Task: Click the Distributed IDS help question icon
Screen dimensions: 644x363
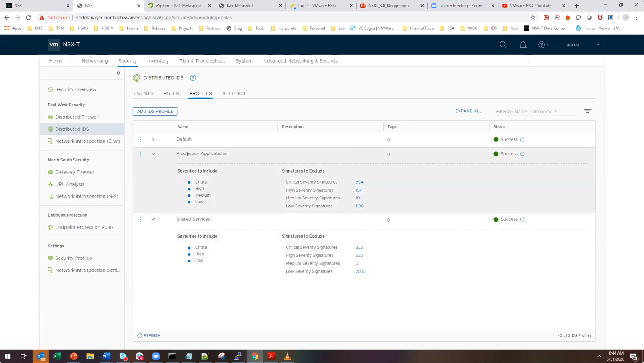Action: [x=193, y=78]
